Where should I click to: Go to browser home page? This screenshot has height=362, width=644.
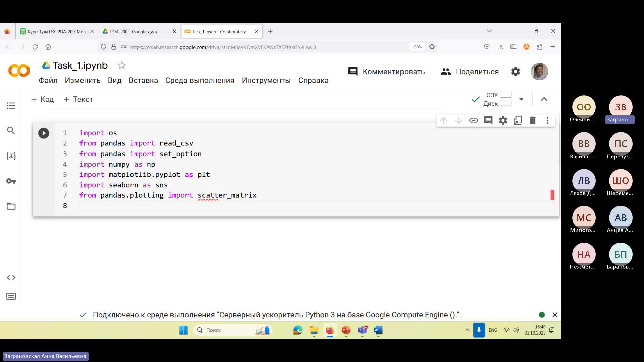click(48, 47)
